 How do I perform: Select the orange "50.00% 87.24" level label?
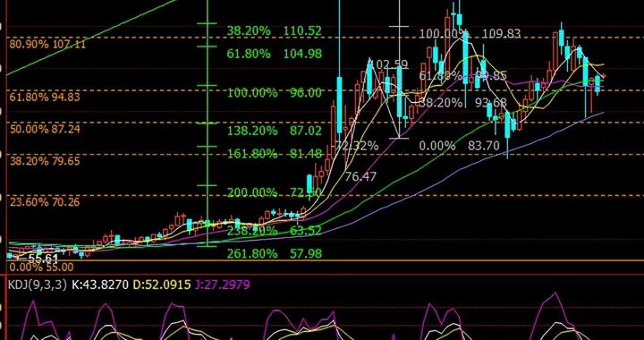45,129
